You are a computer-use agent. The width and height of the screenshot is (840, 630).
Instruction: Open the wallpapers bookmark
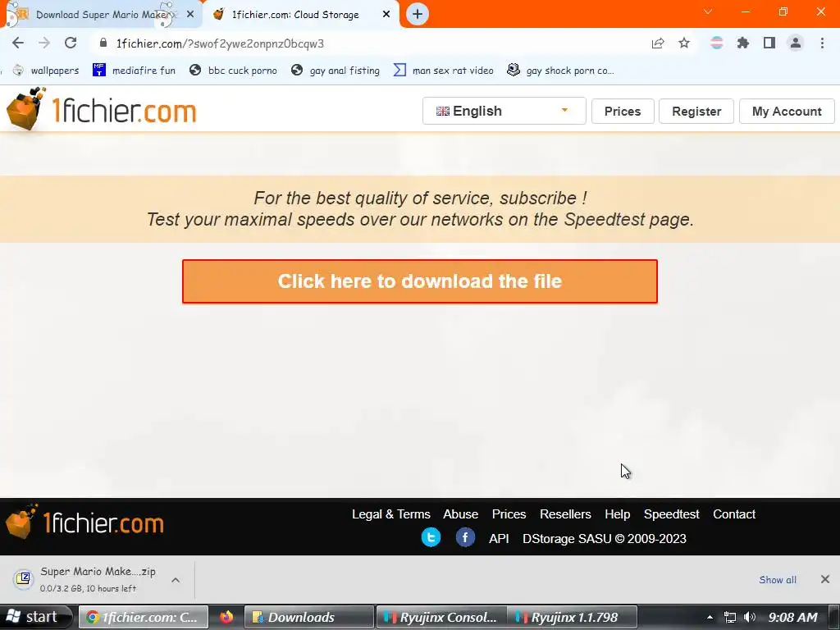46,71
